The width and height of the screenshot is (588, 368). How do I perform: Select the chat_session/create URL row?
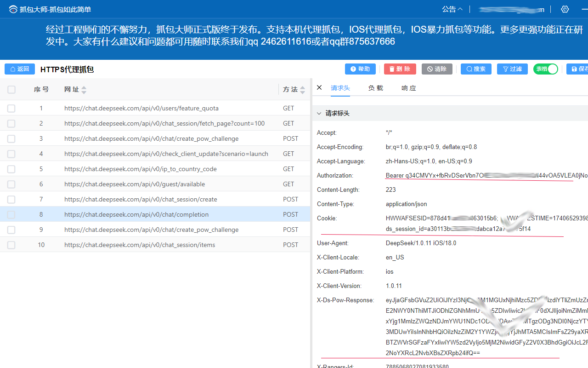click(x=141, y=199)
